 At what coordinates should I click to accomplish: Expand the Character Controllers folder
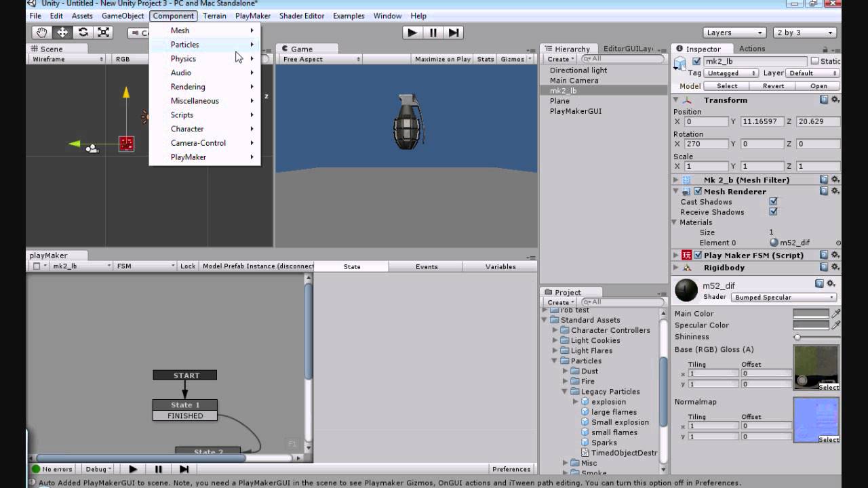(555, 330)
